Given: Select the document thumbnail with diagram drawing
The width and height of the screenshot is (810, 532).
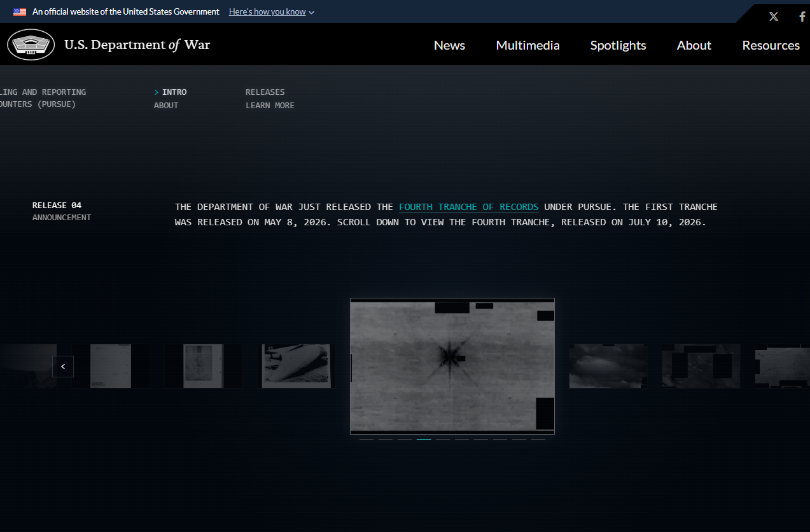Looking at the screenshot, I should pos(203,366).
